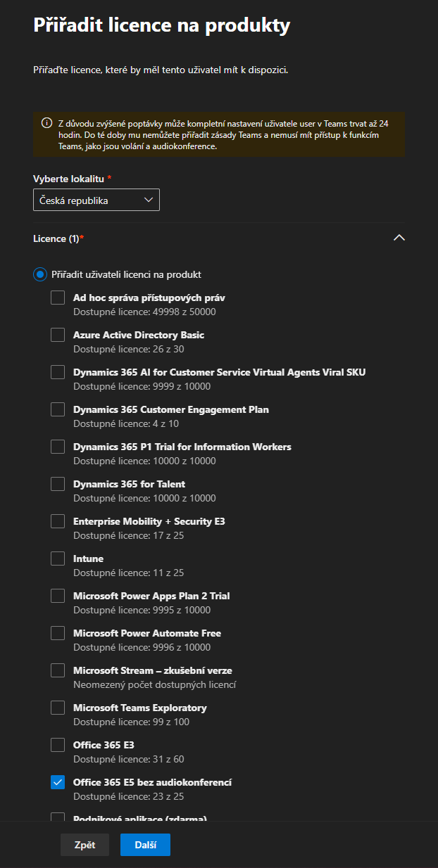Screen dimensions: 438x868
Task: Collapse the Licence (1) section chevron
Action: (x=399, y=238)
